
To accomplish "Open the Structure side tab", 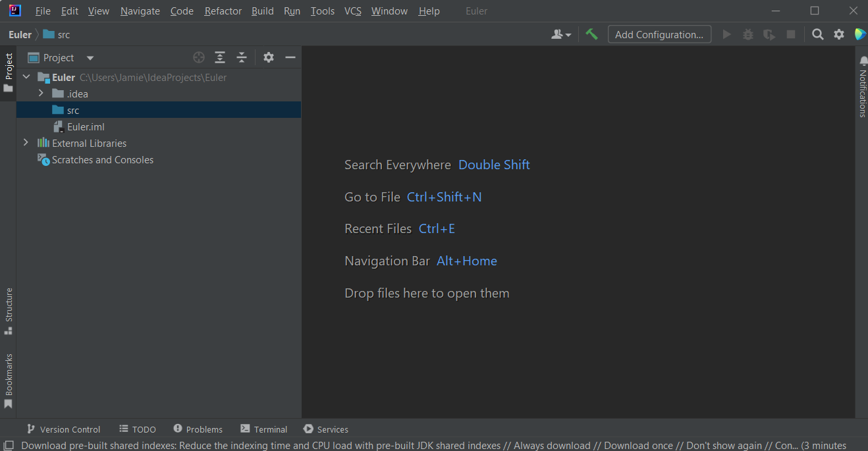I will (9, 311).
